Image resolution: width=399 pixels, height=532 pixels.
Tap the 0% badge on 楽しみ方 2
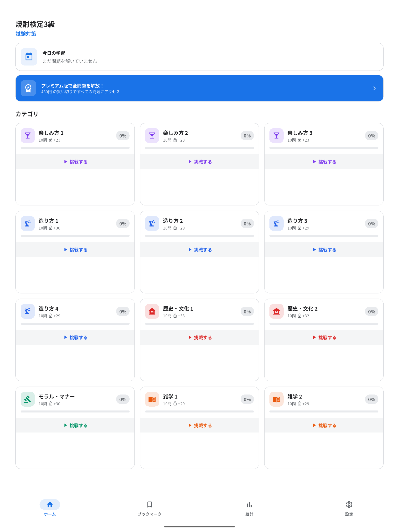247,136
